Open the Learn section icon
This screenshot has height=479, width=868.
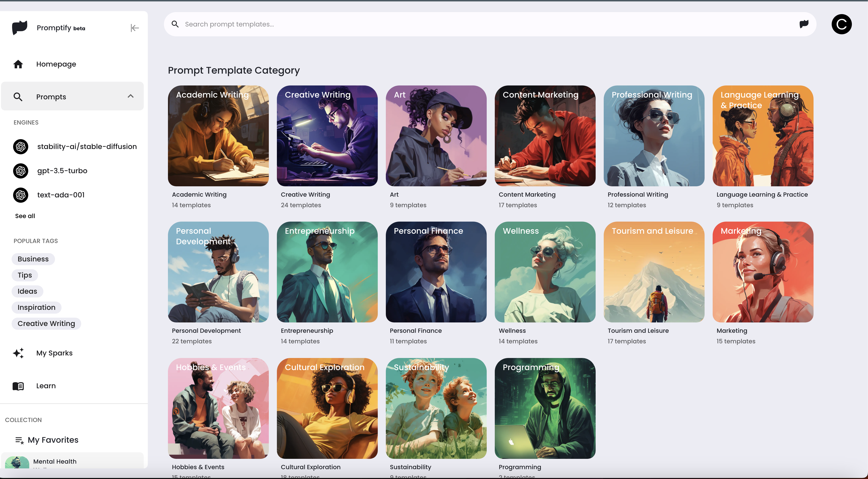(18, 386)
